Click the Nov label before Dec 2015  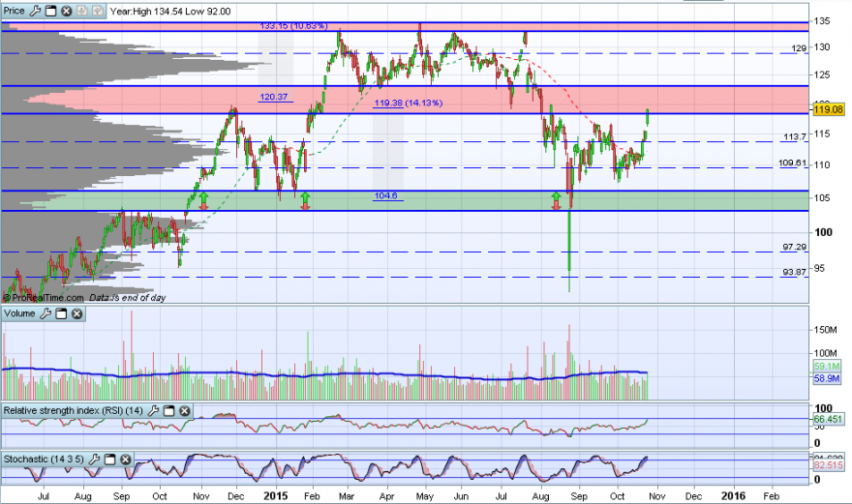(657, 496)
